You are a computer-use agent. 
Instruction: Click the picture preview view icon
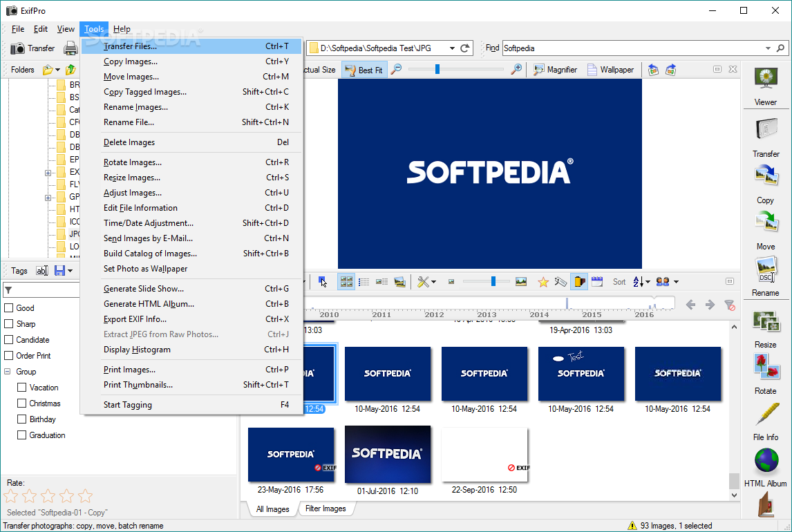coord(399,282)
